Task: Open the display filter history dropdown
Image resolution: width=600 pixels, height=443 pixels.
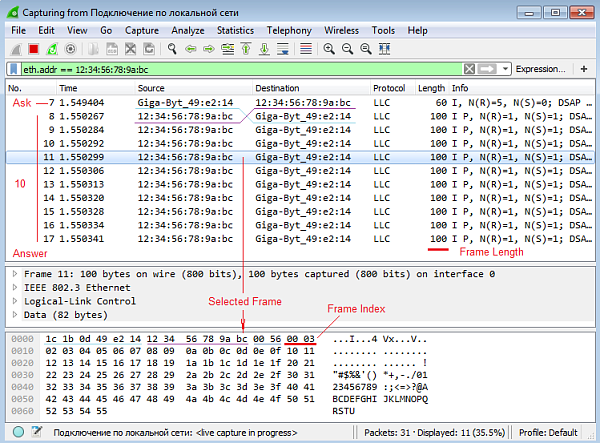Action: pyautogui.click(x=507, y=69)
